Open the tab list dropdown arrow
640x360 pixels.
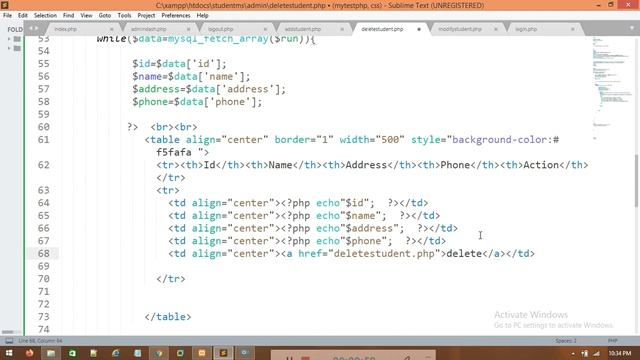[631, 28]
